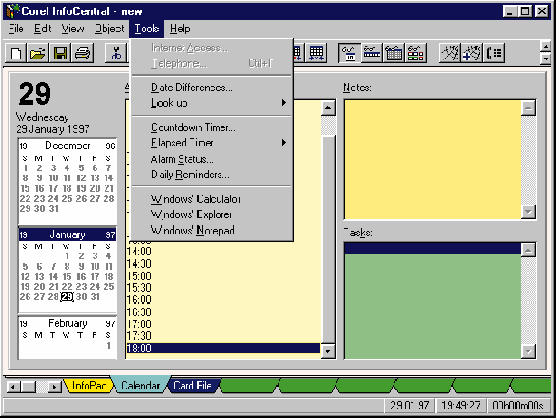The width and height of the screenshot is (556, 418).
Task: Select January 15 in mini calendar
Action: [x=67, y=277]
